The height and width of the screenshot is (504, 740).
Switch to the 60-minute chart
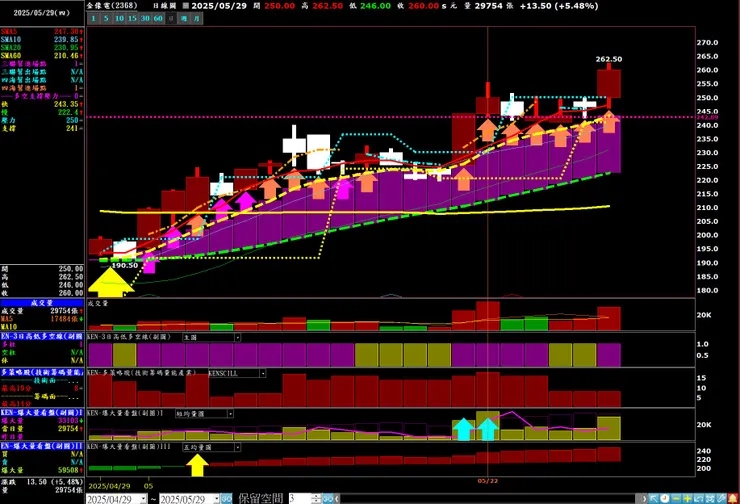[158, 18]
